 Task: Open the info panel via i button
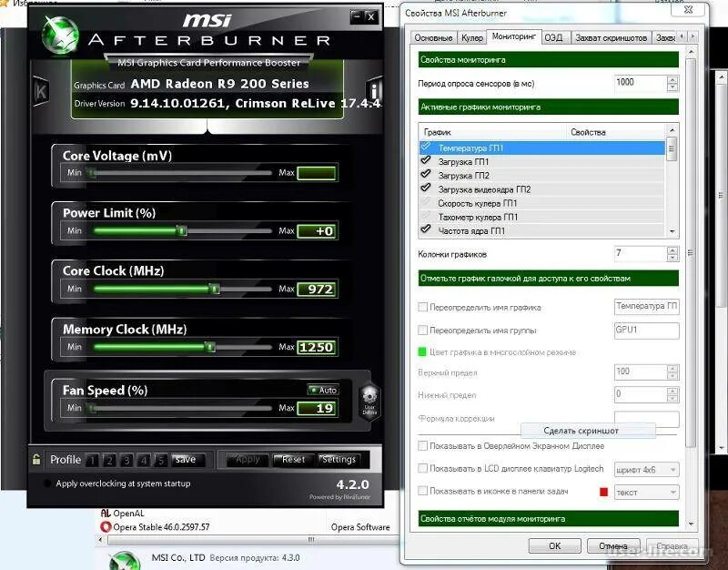[x=374, y=91]
